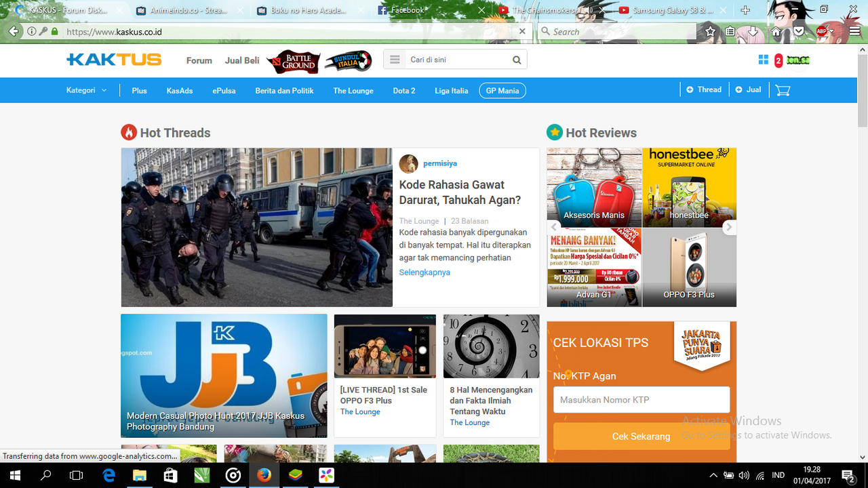868x488 pixels.
Task: Stop page loading with address bar X
Action: [522, 31]
